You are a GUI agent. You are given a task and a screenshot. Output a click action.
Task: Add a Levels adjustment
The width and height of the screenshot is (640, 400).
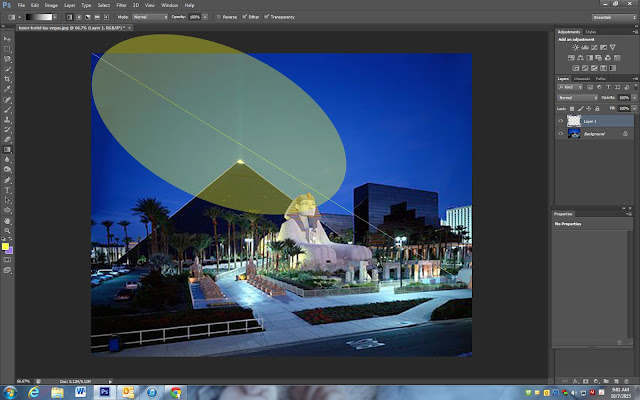[x=585, y=48]
